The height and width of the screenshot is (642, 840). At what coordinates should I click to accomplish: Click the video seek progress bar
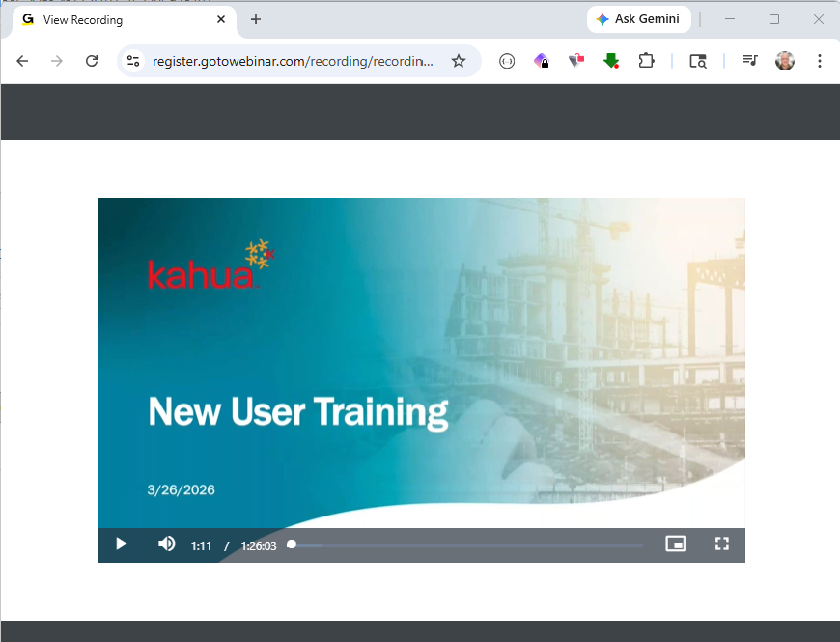(463, 544)
